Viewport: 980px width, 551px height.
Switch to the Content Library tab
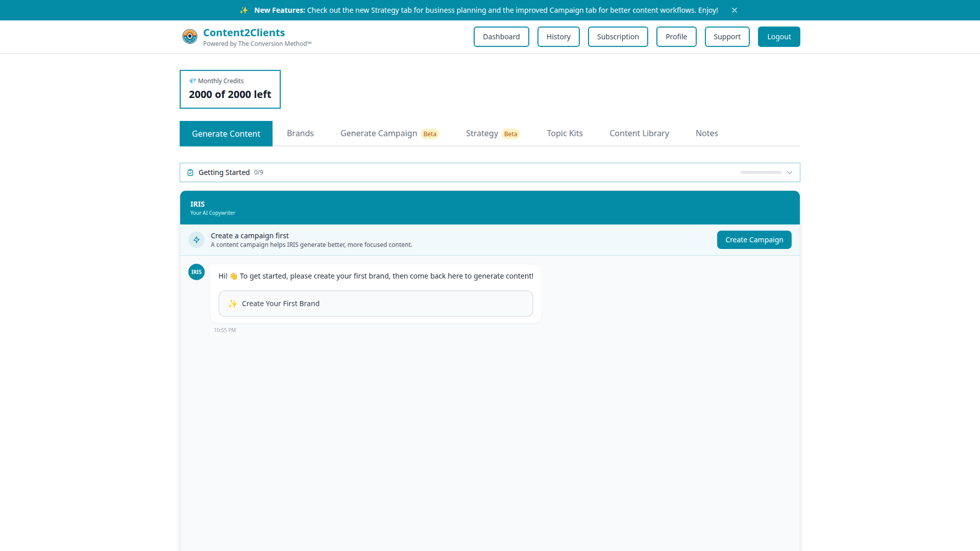pos(639,133)
